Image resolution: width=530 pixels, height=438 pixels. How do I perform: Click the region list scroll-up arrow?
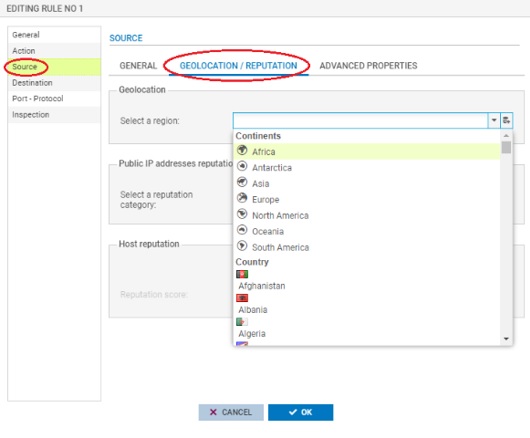click(x=506, y=136)
